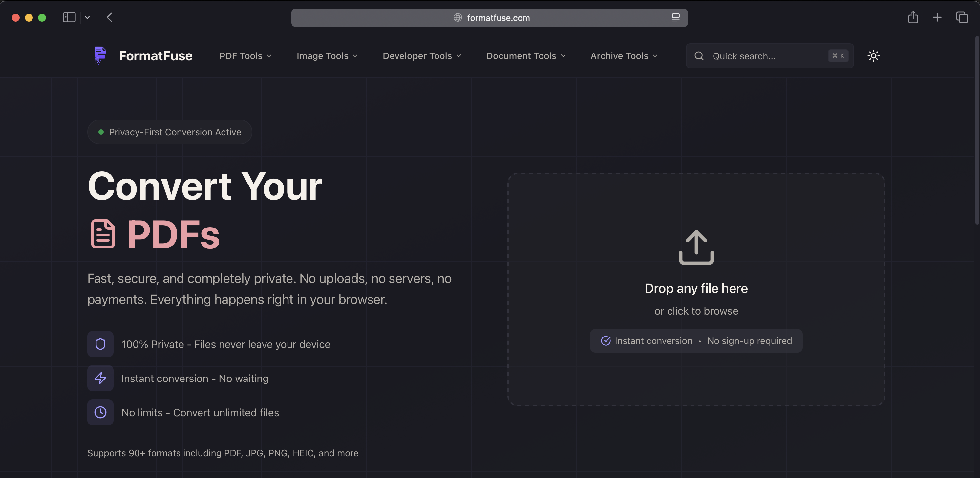Expand the Archive Tools chevron

[x=655, y=56]
